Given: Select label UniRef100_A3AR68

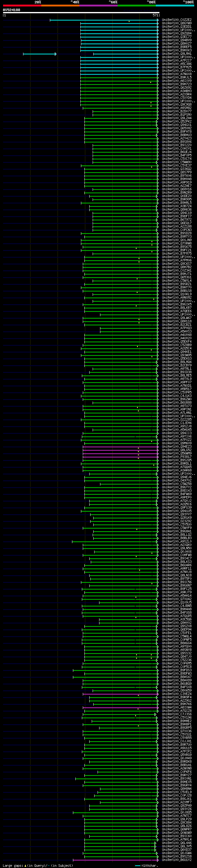Looking at the screenshot, I should (176, 470).
